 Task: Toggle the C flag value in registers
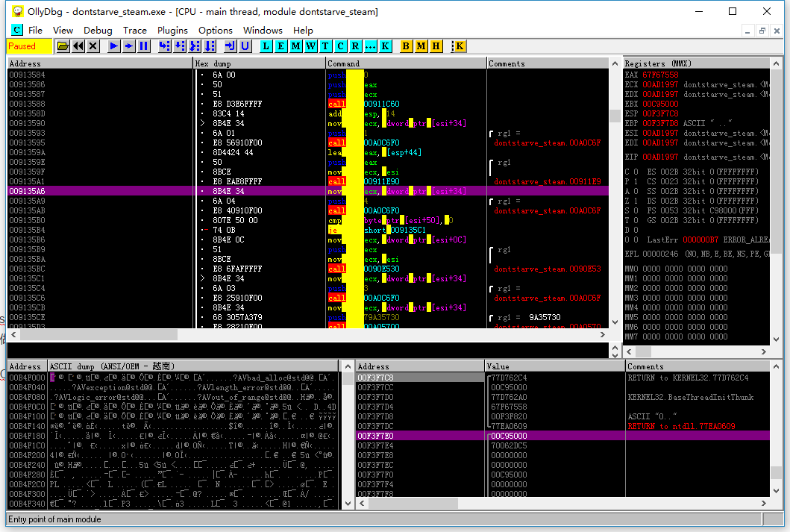636,172
